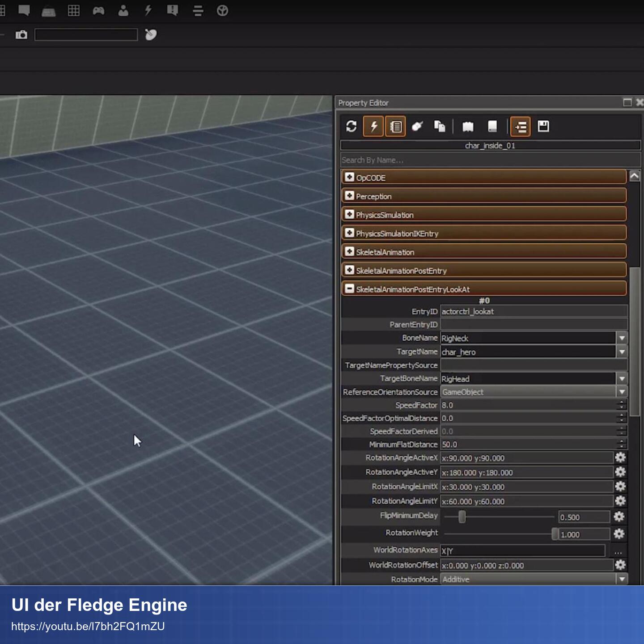Click the EntryID field actorctrl_lookat
Screen dimensions: 644x644
534,311
